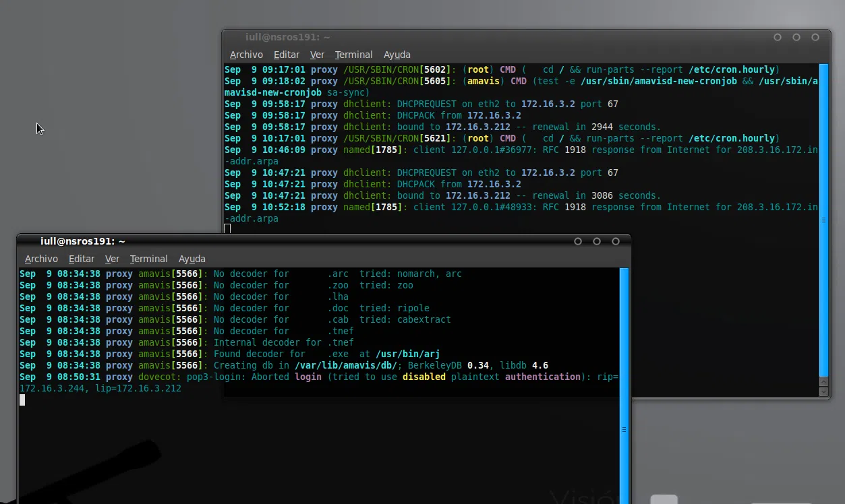Open Terminal menu in the back terminal window

pyautogui.click(x=353, y=55)
